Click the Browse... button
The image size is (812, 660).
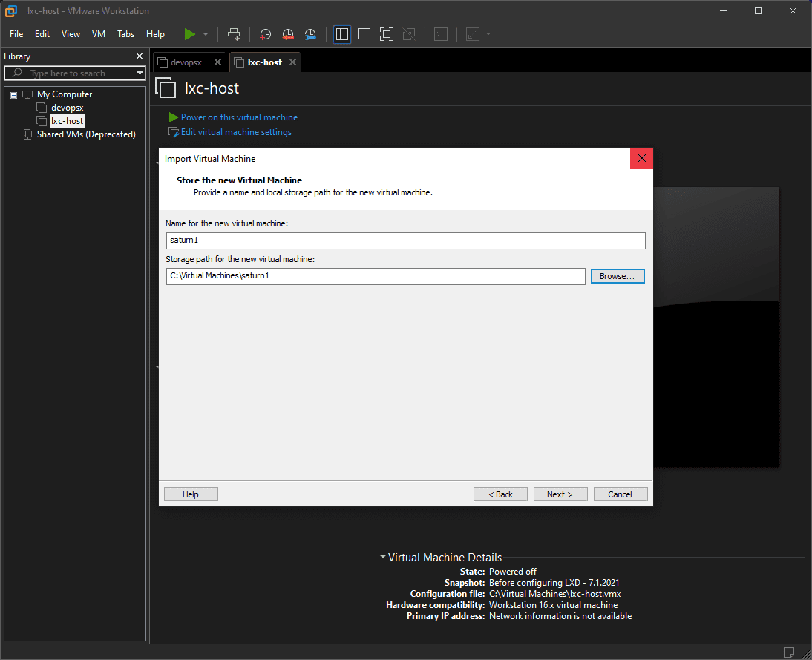(617, 276)
